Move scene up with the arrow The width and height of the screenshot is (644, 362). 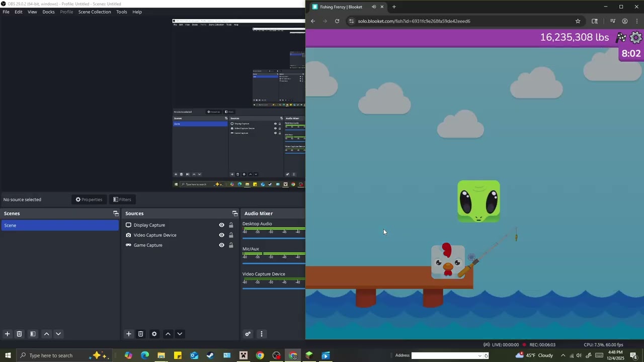[46, 334]
